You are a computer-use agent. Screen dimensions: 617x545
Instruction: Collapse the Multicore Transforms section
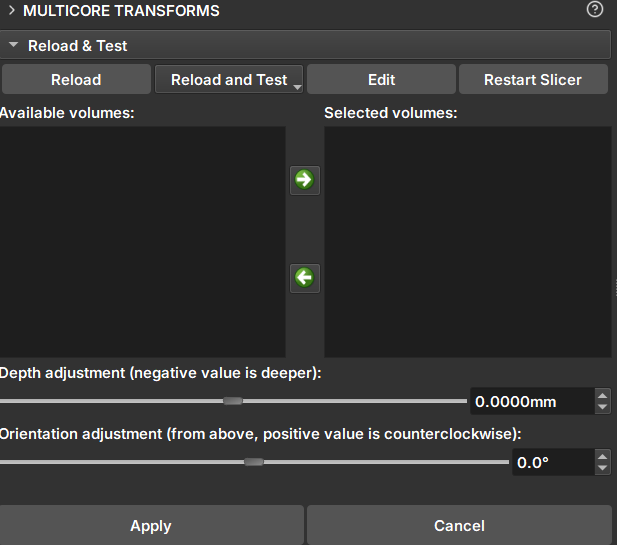point(11,11)
